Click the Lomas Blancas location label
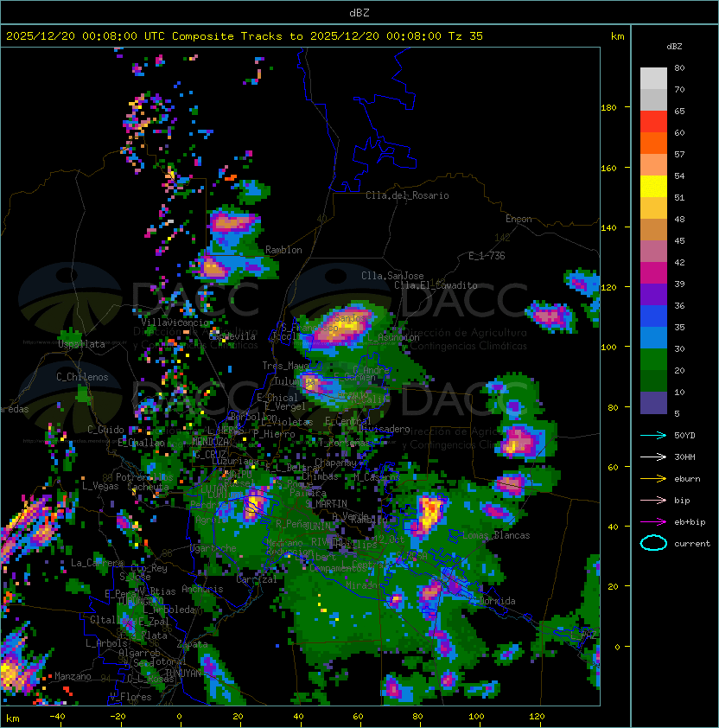Screen dimensions: 719x728 coord(496,535)
